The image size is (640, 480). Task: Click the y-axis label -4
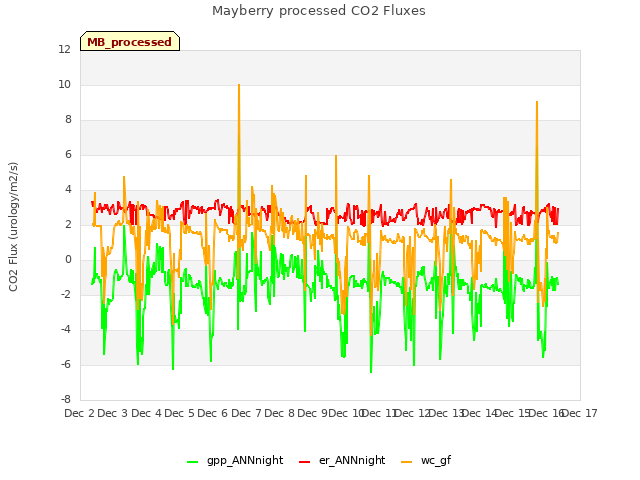(x=66, y=329)
